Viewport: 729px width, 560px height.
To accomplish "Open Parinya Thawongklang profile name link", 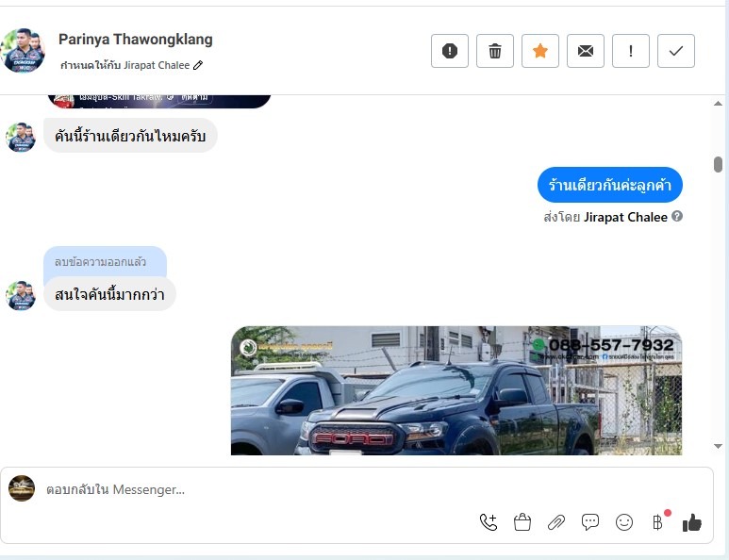I will (135, 40).
